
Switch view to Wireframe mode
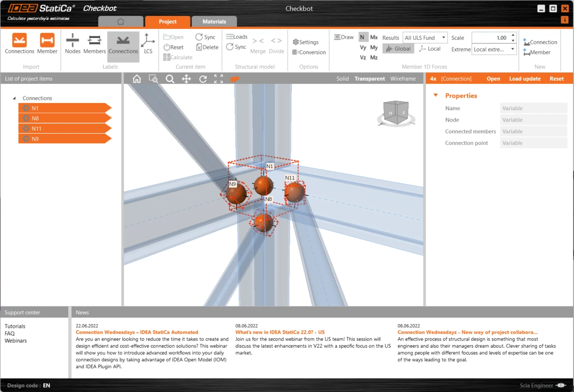(403, 79)
